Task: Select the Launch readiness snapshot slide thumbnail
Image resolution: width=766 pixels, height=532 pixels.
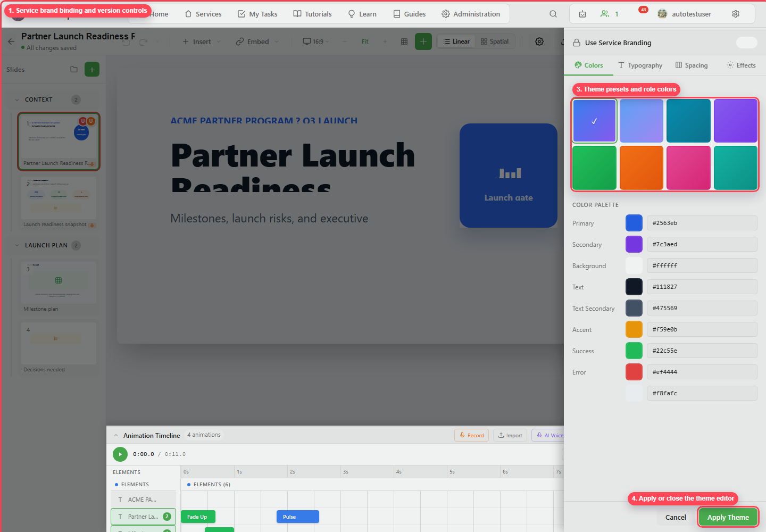Action: tap(59, 203)
